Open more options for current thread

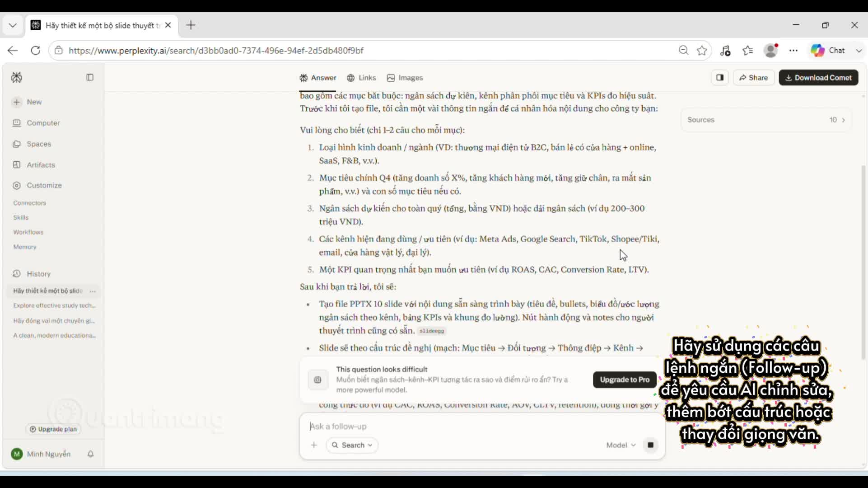[93, 291]
